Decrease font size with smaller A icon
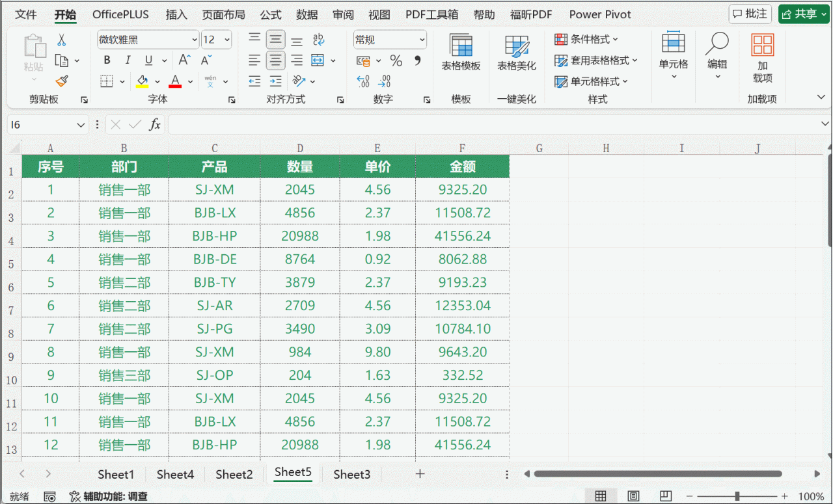The width and height of the screenshot is (833, 504). (206, 60)
